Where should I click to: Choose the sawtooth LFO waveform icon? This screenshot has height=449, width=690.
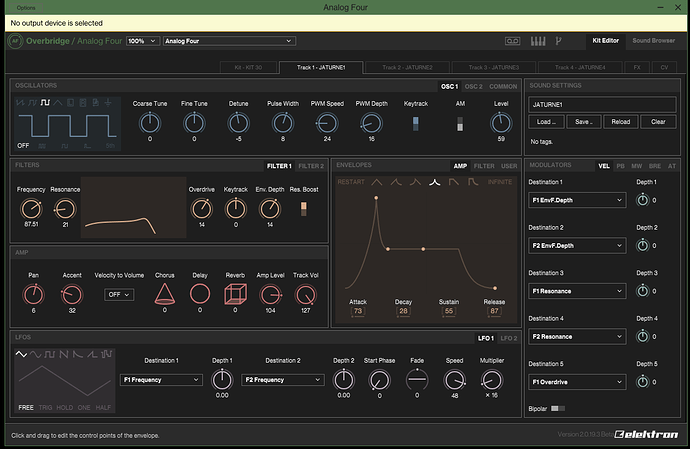[x=64, y=354]
